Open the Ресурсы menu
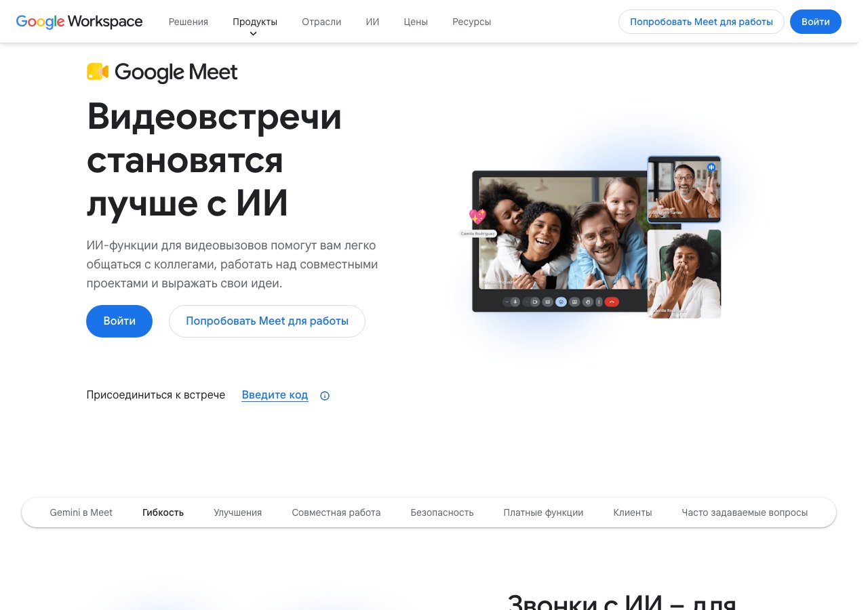The height and width of the screenshot is (610, 868). pyautogui.click(x=472, y=22)
